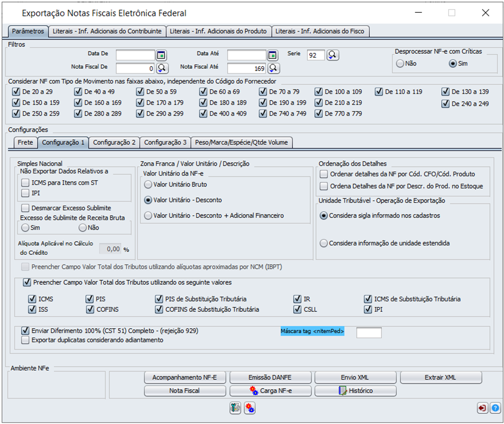This screenshot has width=504, height=424.
Task: Select Não for Desprocessar NF-e com Críticas
Action: click(400, 63)
